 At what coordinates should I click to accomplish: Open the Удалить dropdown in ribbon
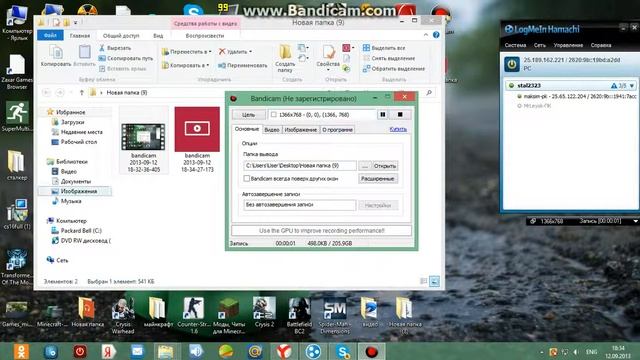pos(235,52)
